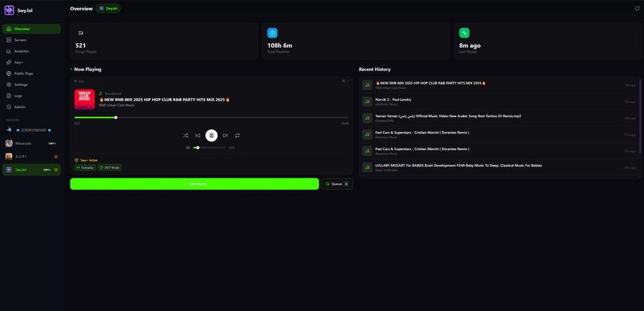Pause the currently playing song
644x311 pixels.
[x=211, y=135]
